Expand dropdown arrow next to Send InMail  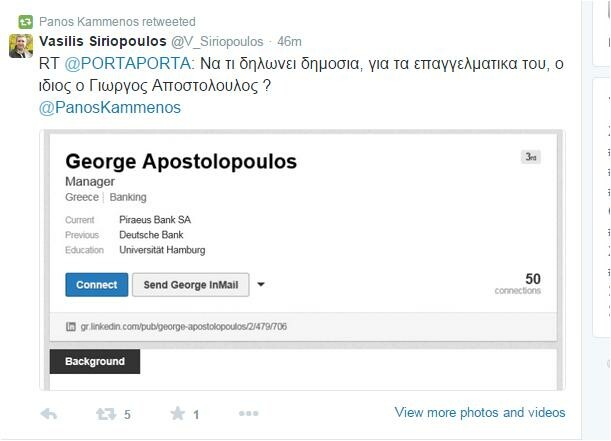[x=261, y=284]
